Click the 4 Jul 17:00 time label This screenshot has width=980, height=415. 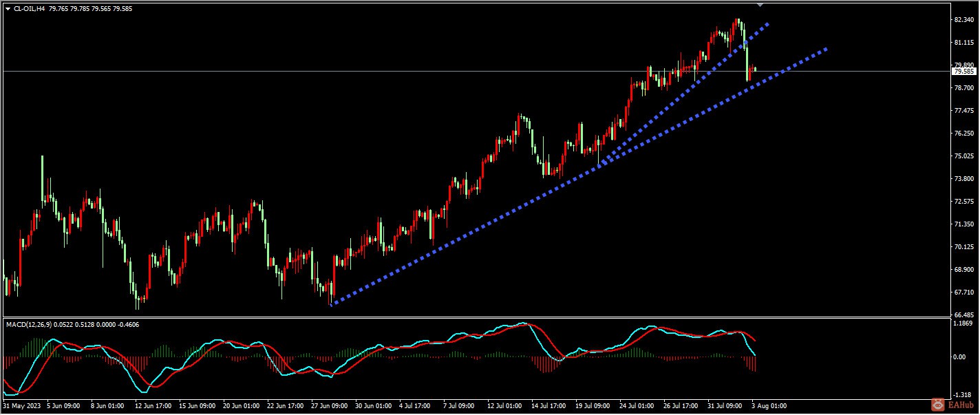tap(416, 406)
